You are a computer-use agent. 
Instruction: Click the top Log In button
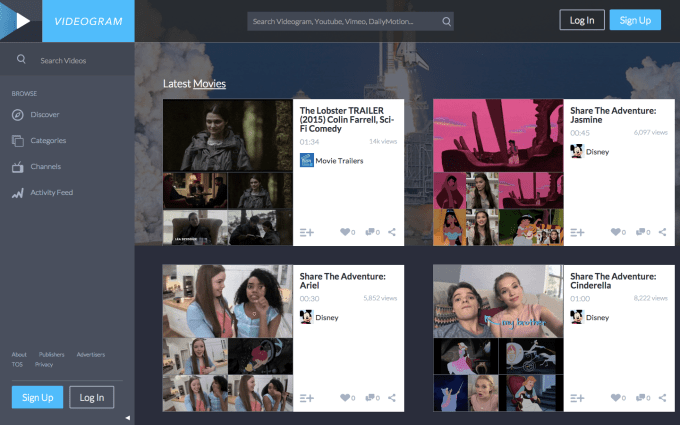pos(582,20)
